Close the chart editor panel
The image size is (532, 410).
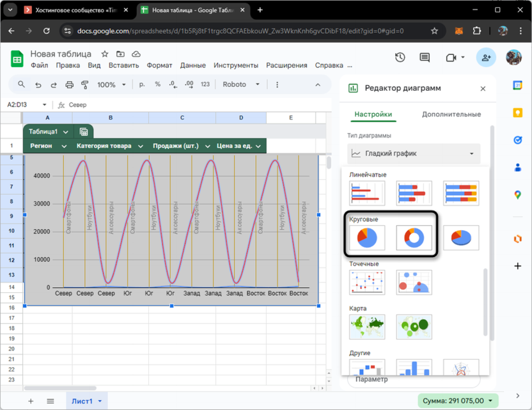coord(483,89)
